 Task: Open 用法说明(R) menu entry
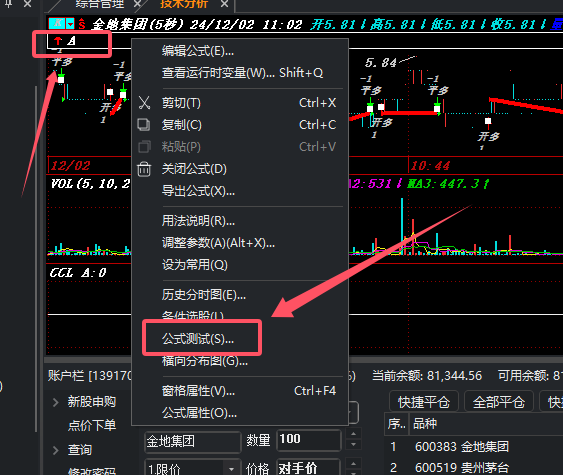pos(198,221)
